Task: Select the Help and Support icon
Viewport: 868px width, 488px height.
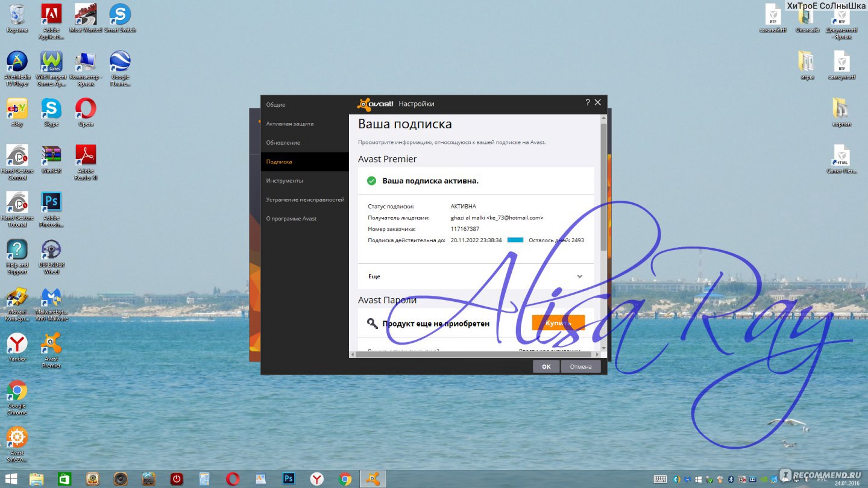Action: pos(17,257)
